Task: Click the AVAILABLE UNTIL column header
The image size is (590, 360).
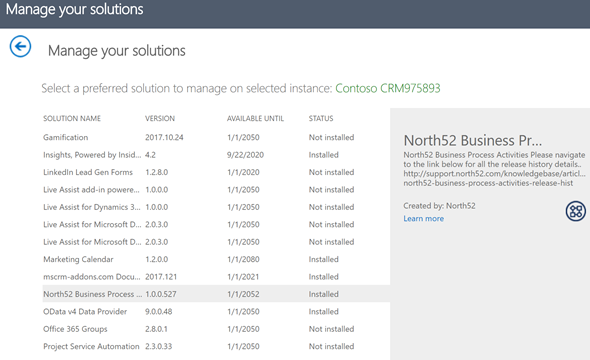Action: (255, 118)
